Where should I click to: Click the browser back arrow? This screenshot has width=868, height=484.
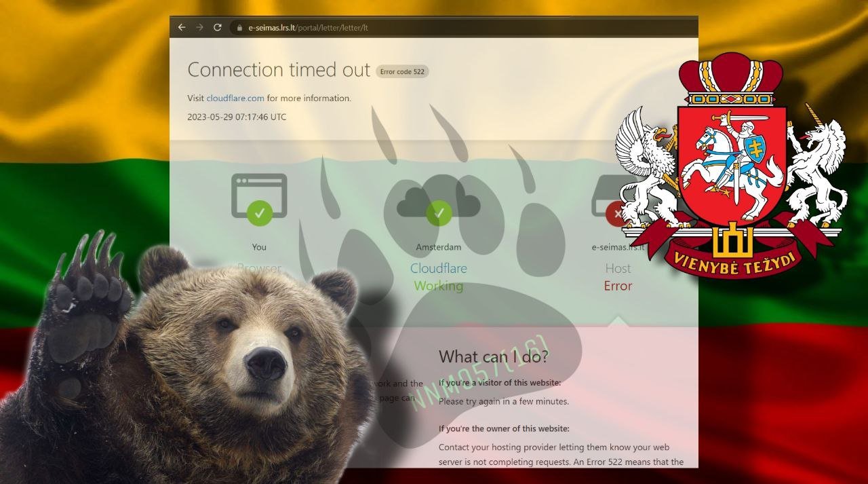(182, 27)
